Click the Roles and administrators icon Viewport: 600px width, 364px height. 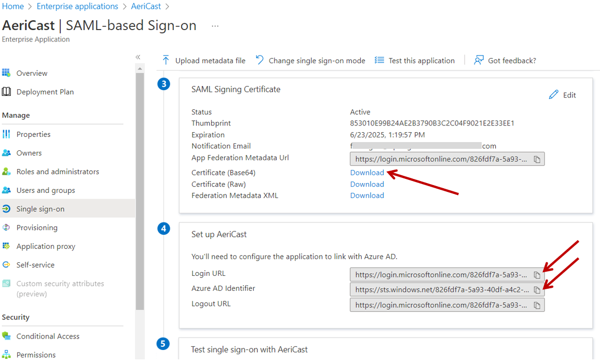pyautogui.click(x=6, y=172)
